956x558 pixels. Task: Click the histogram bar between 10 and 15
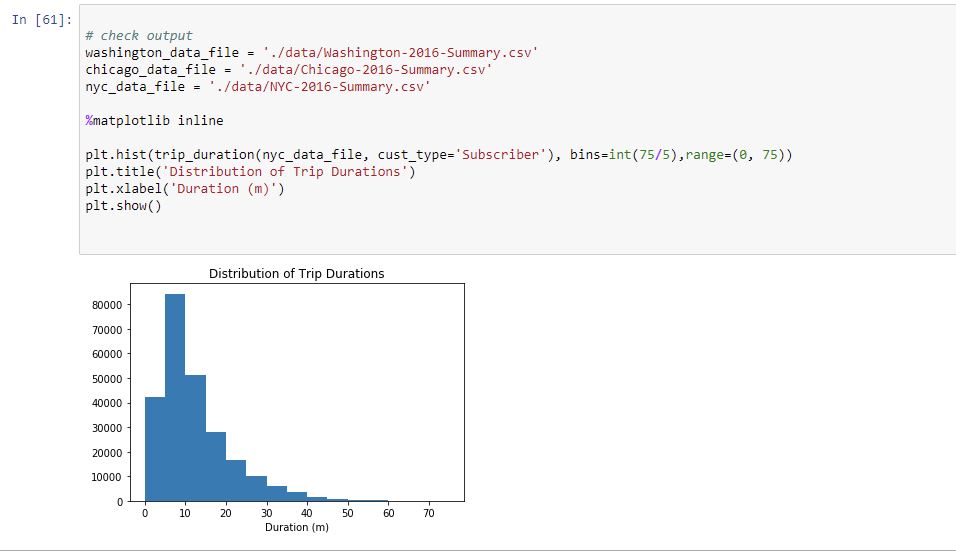[195, 438]
